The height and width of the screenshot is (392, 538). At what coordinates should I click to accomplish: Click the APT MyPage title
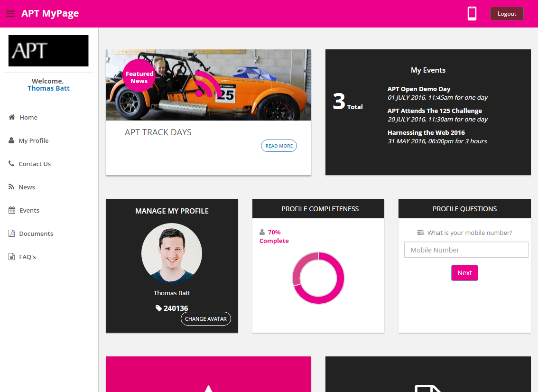coord(50,13)
